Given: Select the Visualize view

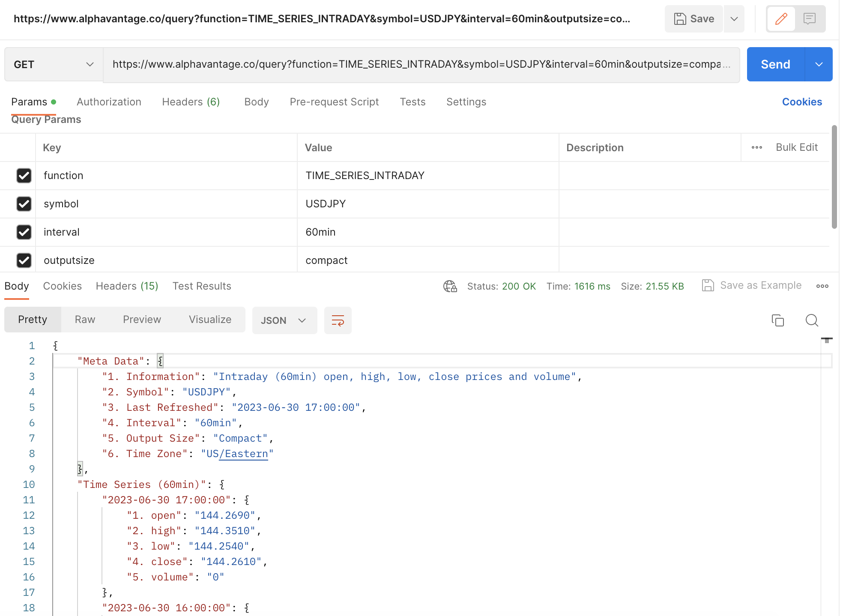Looking at the screenshot, I should (210, 320).
